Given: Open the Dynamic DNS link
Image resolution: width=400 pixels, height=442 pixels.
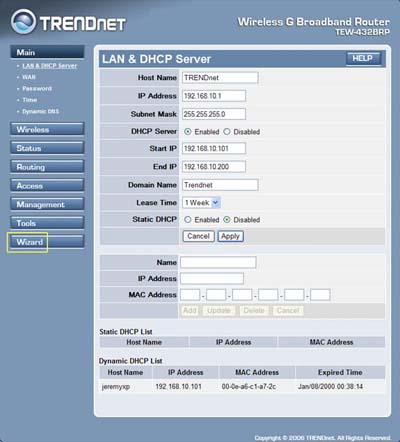Looking at the screenshot, I should 41,111.
